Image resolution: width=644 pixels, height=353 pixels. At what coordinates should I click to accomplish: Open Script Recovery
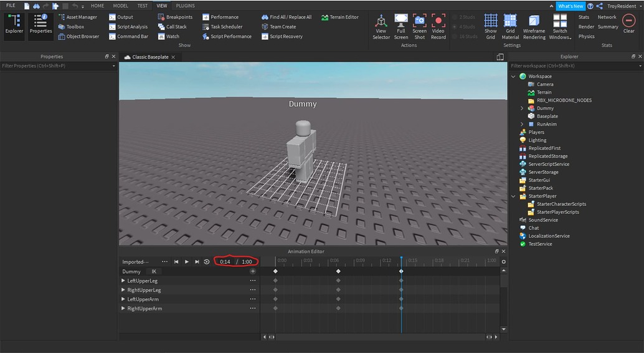pos(282,36)
